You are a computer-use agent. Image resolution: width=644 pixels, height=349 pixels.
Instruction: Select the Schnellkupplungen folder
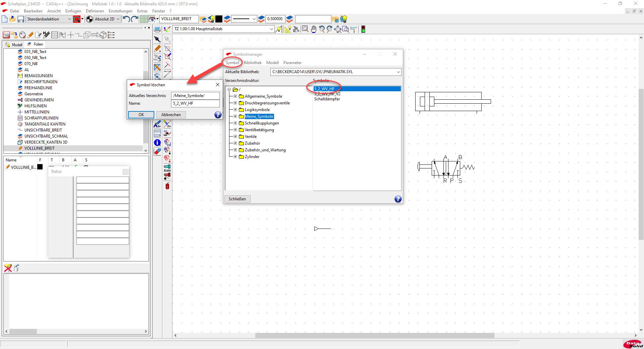point(262,123)
